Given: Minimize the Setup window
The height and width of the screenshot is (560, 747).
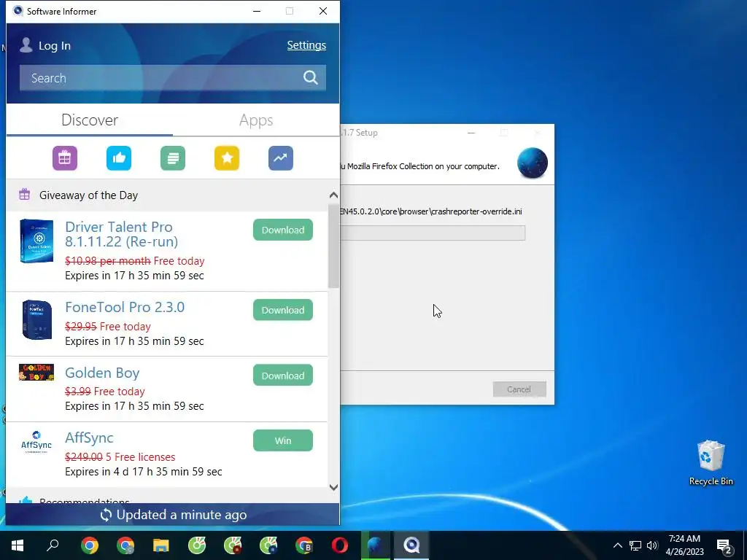Looking at the screenshot, I should pos(471,133).
